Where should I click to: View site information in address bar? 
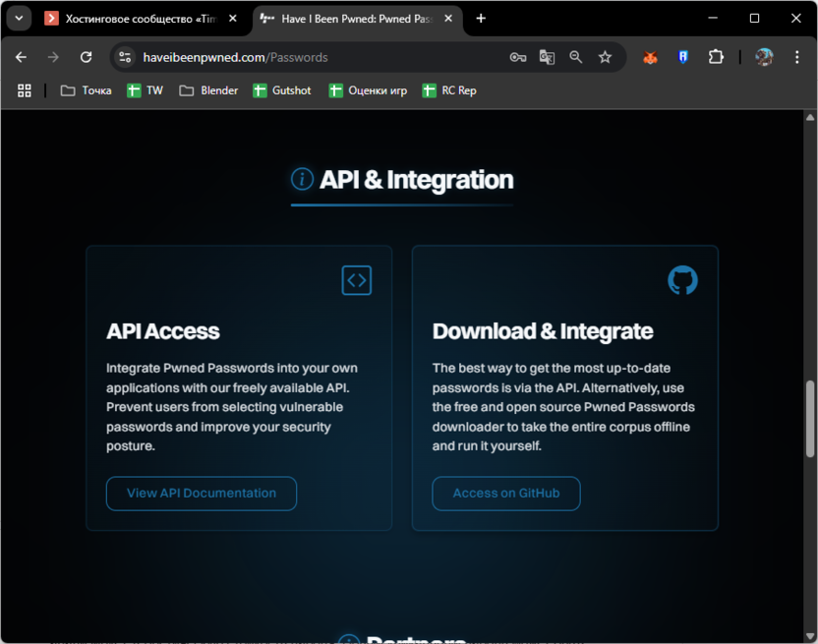[x=125, y=58]
